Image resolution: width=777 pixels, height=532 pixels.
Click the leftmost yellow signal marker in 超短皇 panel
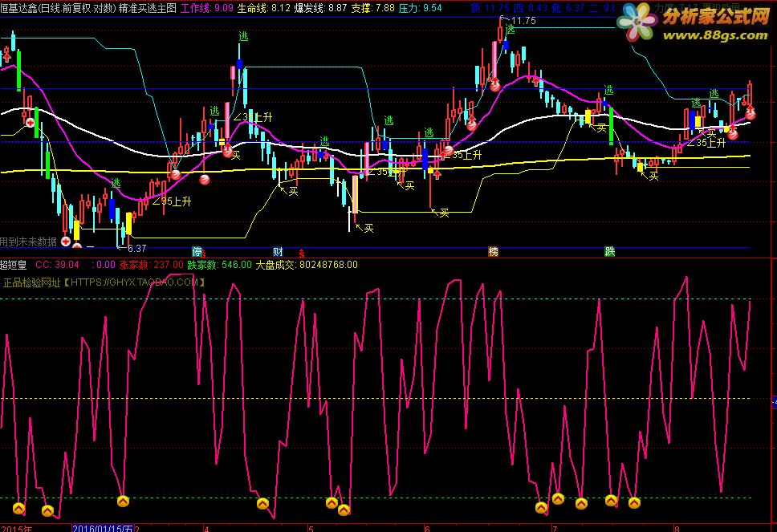pos(18,508)
